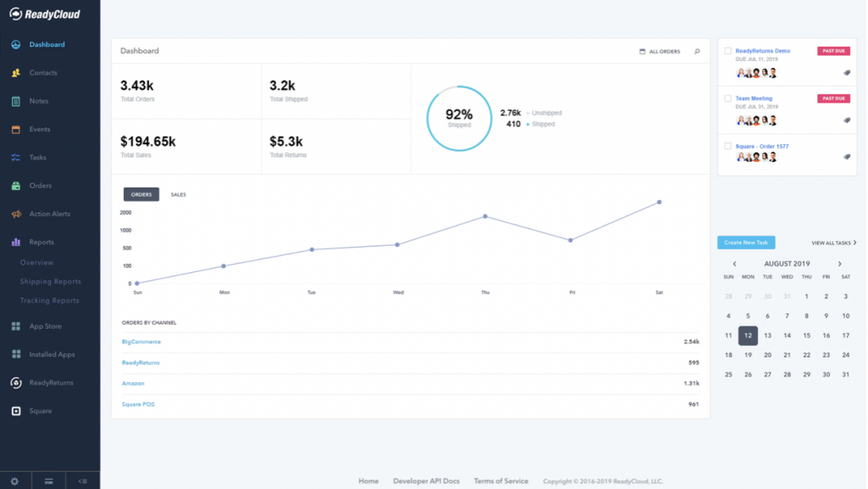Click the search magnifier near ALL ORDERS
The width and height of the screenshot is (868, 489).
(x=696, y=51)
